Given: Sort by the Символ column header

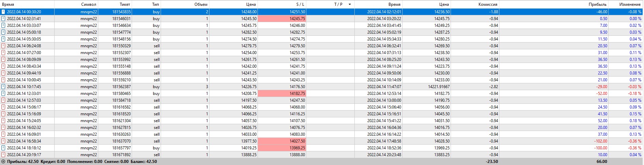Looking at the screenshot, I should pyautogui.click(x=89, y=4).
